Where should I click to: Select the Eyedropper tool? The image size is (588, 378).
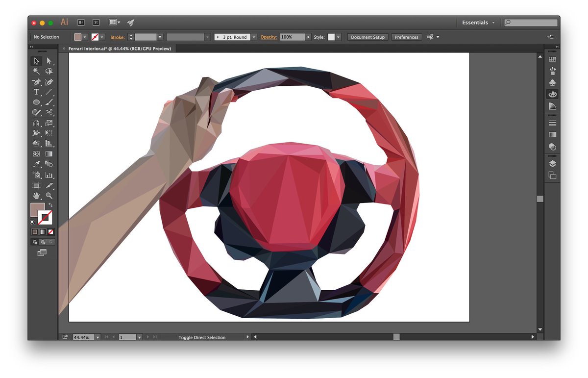point(36,164)
